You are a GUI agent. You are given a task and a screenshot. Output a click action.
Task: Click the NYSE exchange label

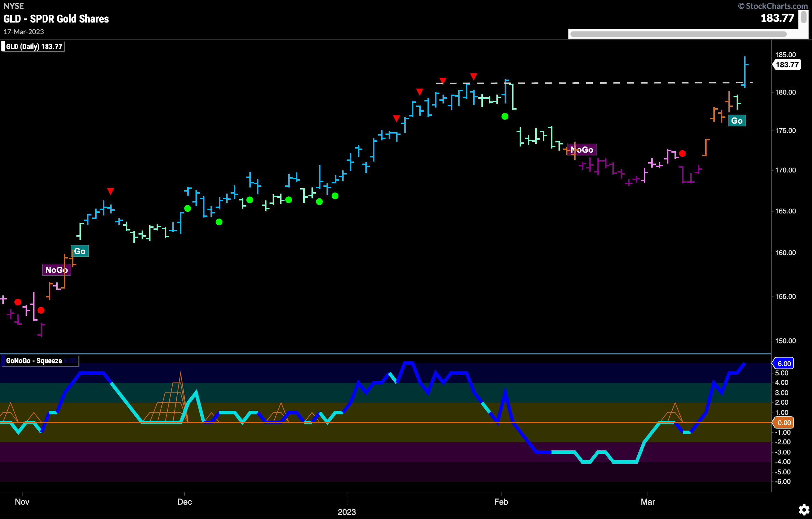[x=14, y=6]
